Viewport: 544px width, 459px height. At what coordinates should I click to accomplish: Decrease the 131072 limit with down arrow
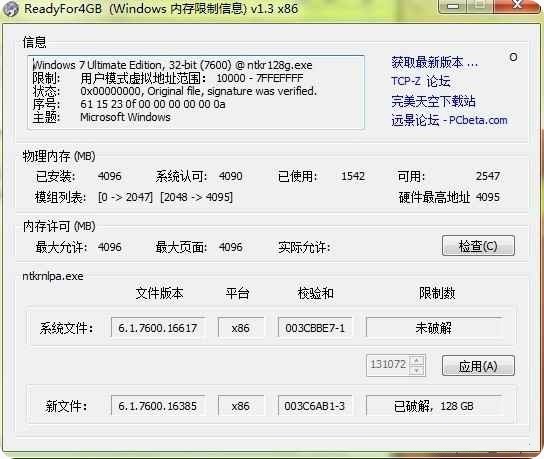point(417,371)
